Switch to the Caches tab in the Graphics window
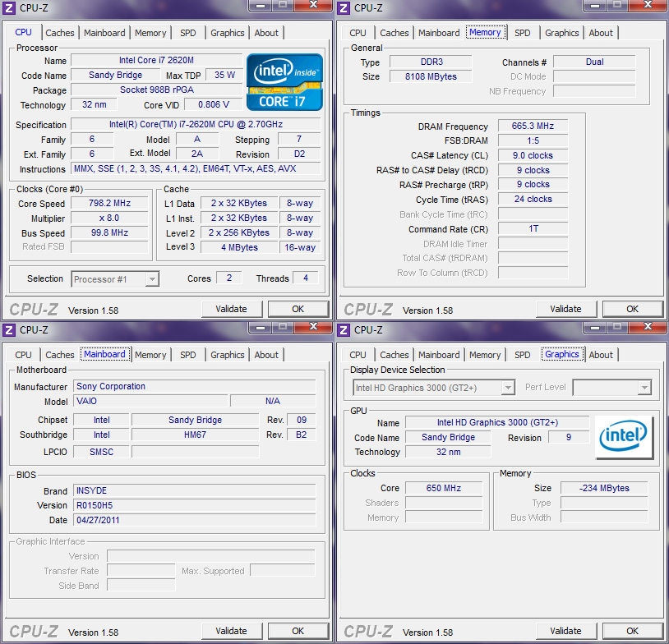This screenshot has width=669, height=644. point(394,355)
